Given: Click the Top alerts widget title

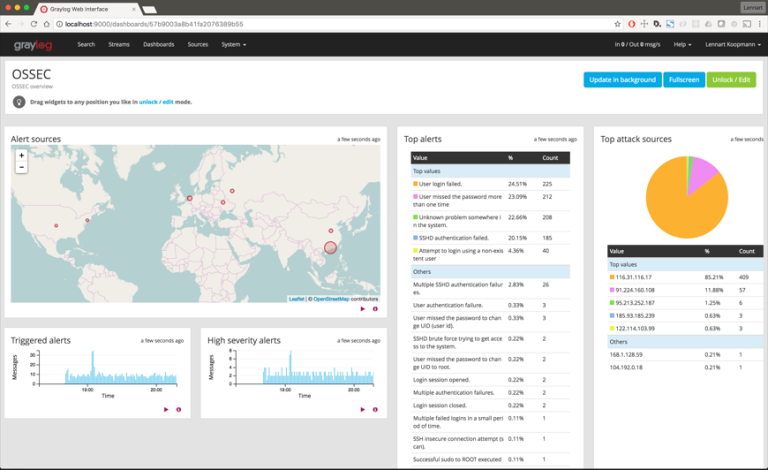Looking at the screenshot, I should tap(423, 139).
